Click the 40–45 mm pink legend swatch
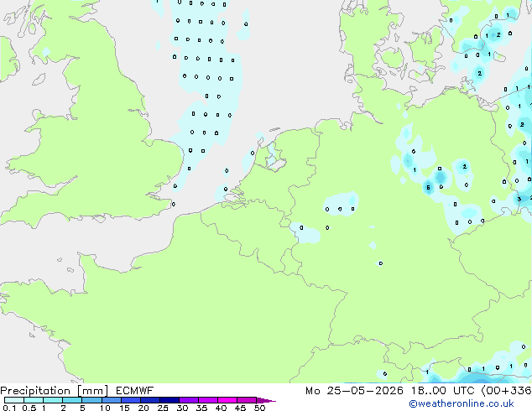The width and height of the screenshot is (532, 411). [x=227, y=400]
